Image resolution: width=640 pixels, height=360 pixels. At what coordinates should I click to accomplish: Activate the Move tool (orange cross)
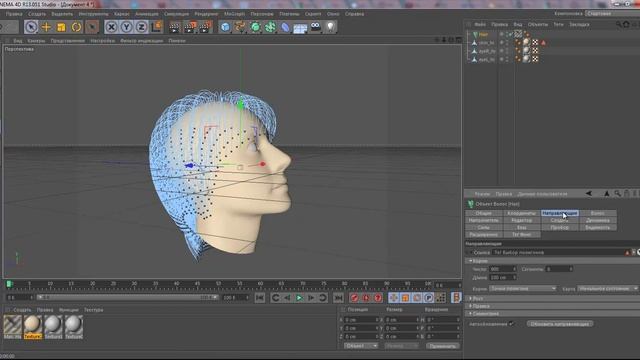tap(46, 27)
